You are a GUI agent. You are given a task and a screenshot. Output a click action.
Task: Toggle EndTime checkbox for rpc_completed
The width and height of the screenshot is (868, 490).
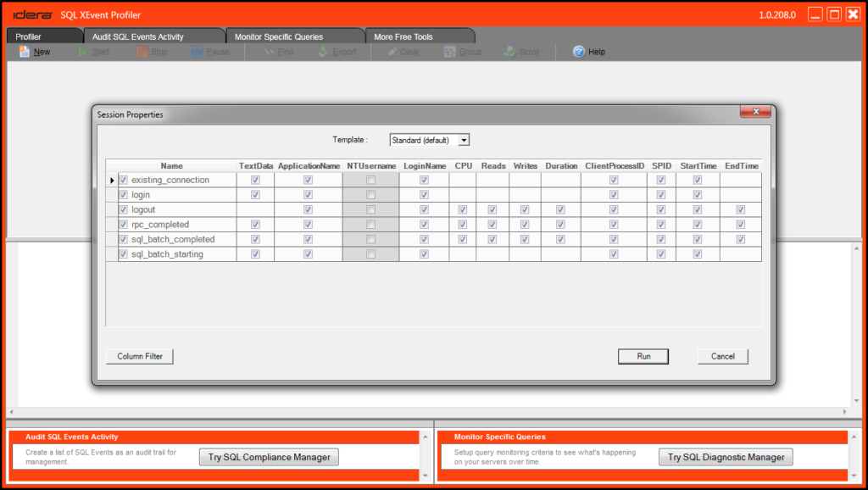[741, 225]
